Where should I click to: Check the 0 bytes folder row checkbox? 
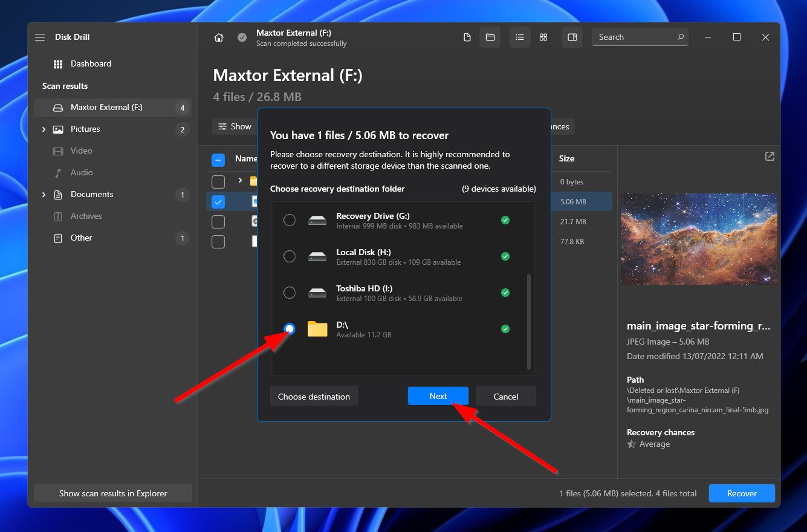(x=218, y=181)
